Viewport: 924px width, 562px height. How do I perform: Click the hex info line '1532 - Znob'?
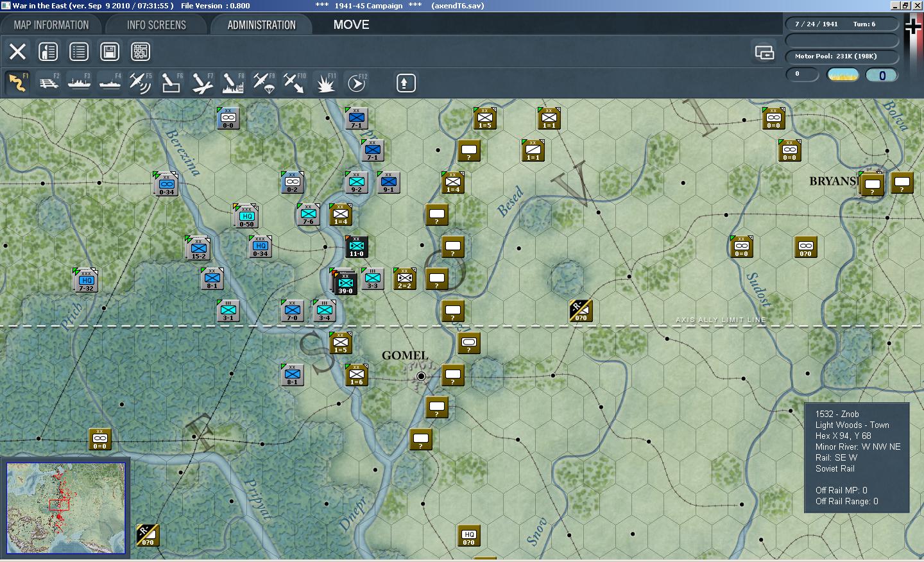[837, 414]
